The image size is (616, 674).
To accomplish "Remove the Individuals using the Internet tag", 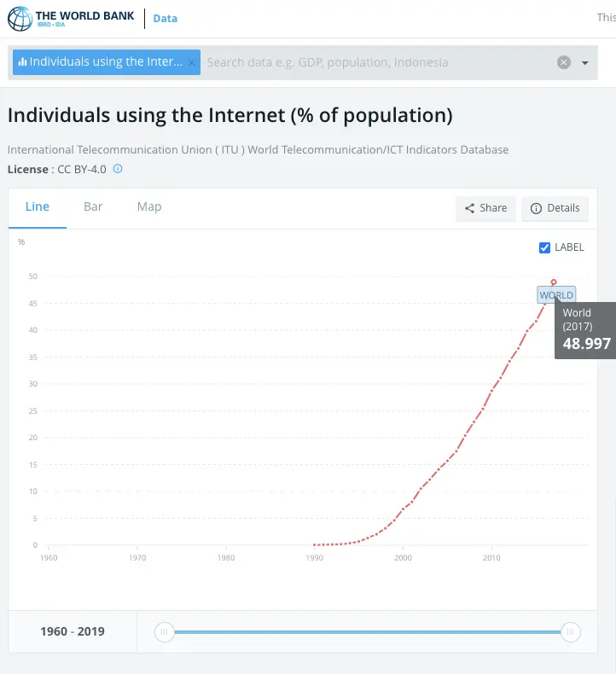I will 192,62.
